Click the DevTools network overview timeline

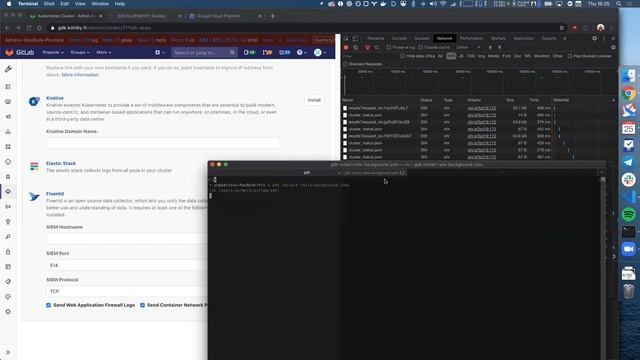(x=480, y=82)
